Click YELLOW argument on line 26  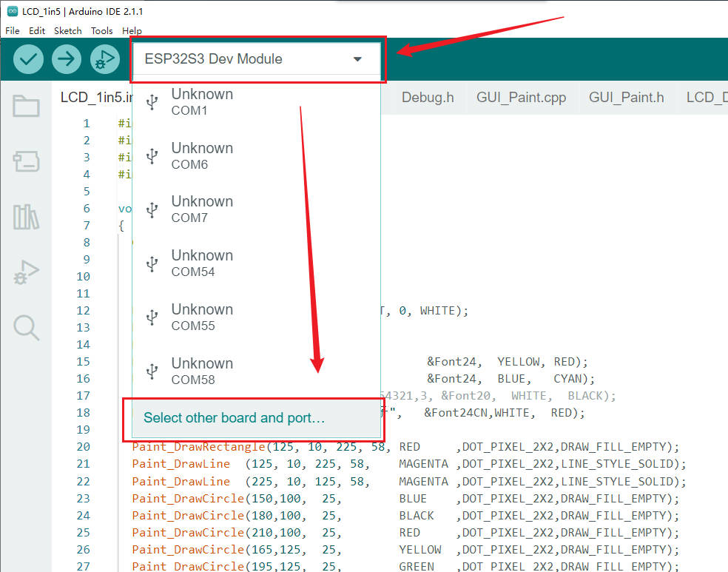pos(419,550)
